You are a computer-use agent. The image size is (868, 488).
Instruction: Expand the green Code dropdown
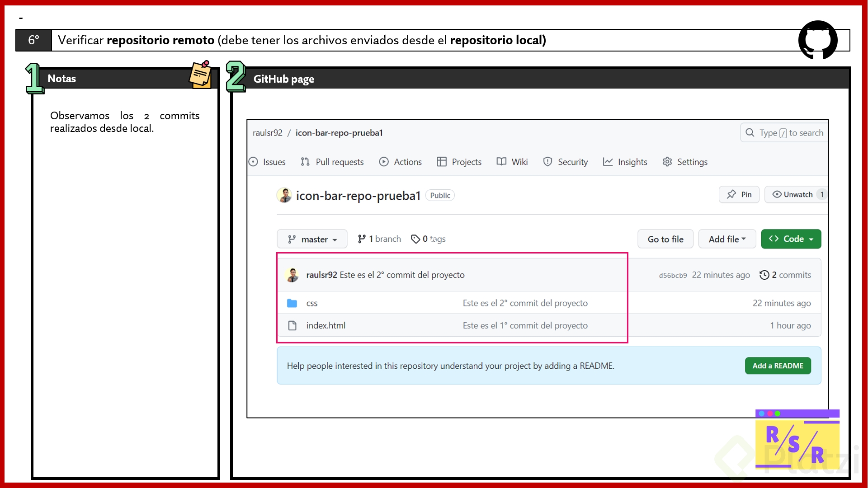791,239
